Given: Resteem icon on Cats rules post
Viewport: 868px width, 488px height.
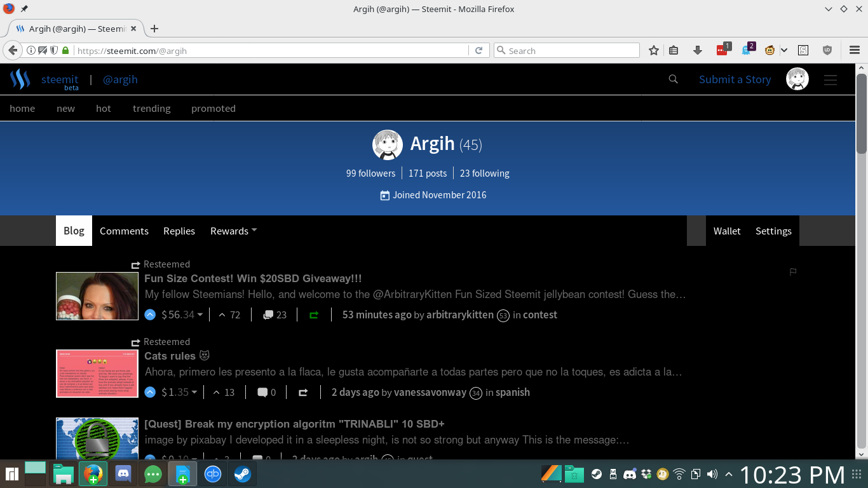Looking at the screenshot, I should 303,392.
